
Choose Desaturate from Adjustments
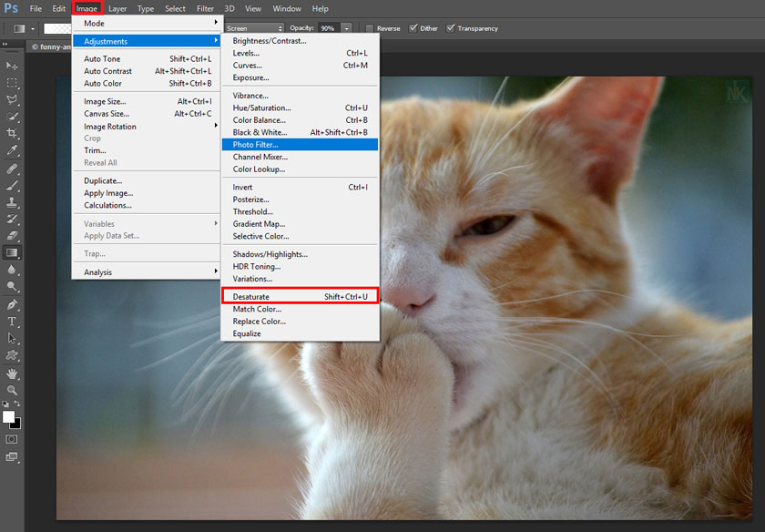point(300,296)
